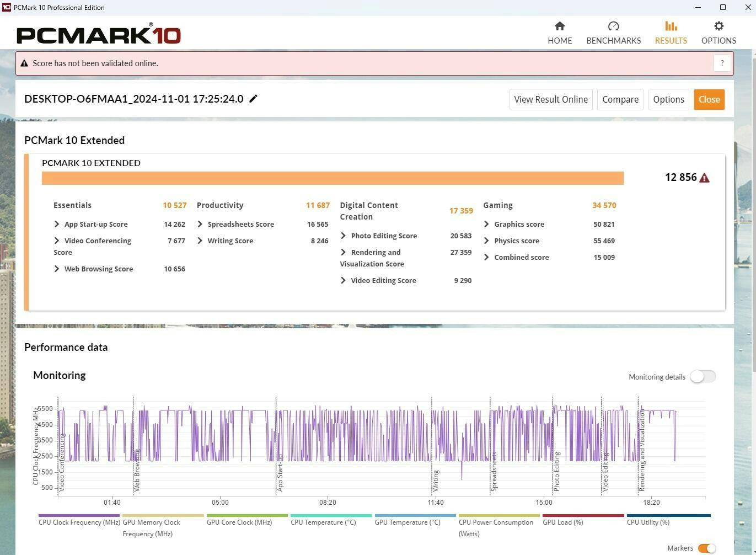756x555 pixels.
Task: Expand Video Editing Score
Action: tap(344, 280)
